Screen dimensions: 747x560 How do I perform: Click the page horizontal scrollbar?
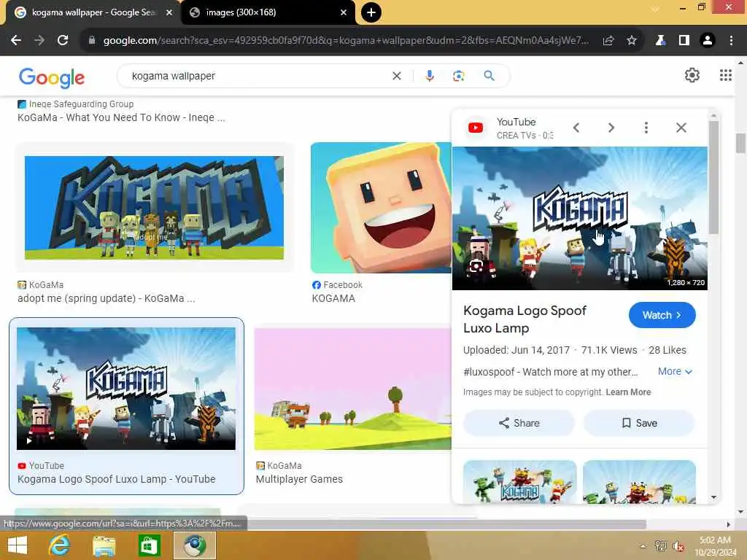point(446,524)
